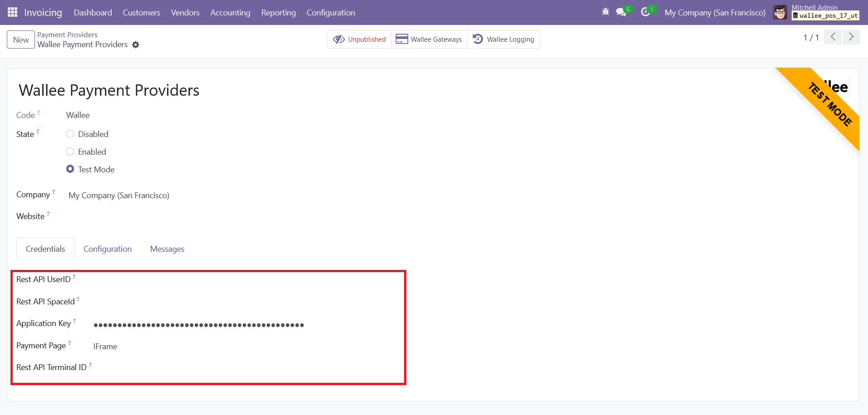Open the activities clock icon

click(x=645, y=12)
